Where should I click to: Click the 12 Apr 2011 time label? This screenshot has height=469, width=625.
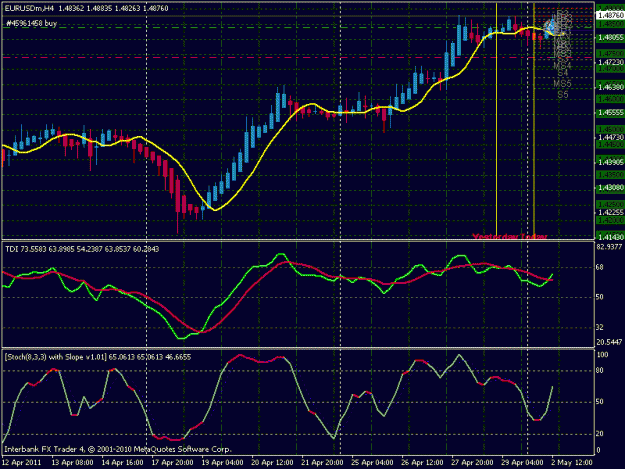[21, 463]
